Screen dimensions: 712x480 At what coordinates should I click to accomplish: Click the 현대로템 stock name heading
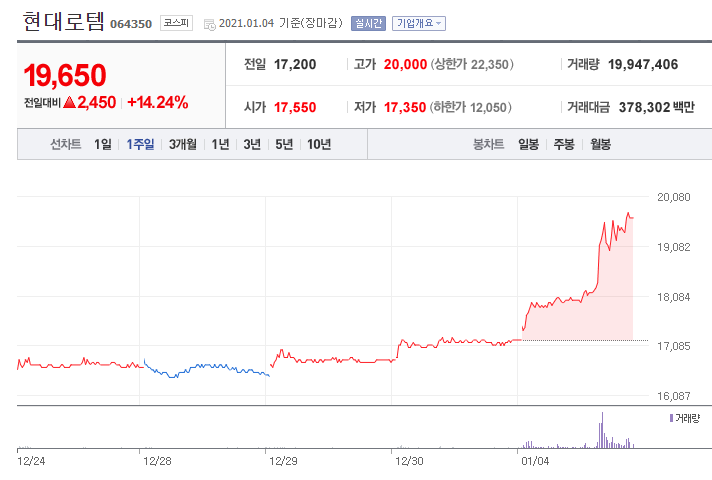point(64,21)
